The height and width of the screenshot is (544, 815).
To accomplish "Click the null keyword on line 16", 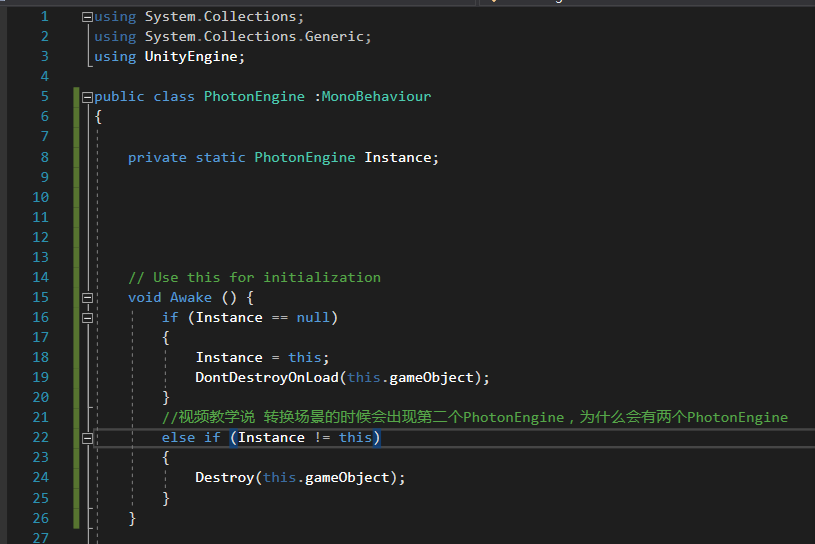I will coord(313,317).
